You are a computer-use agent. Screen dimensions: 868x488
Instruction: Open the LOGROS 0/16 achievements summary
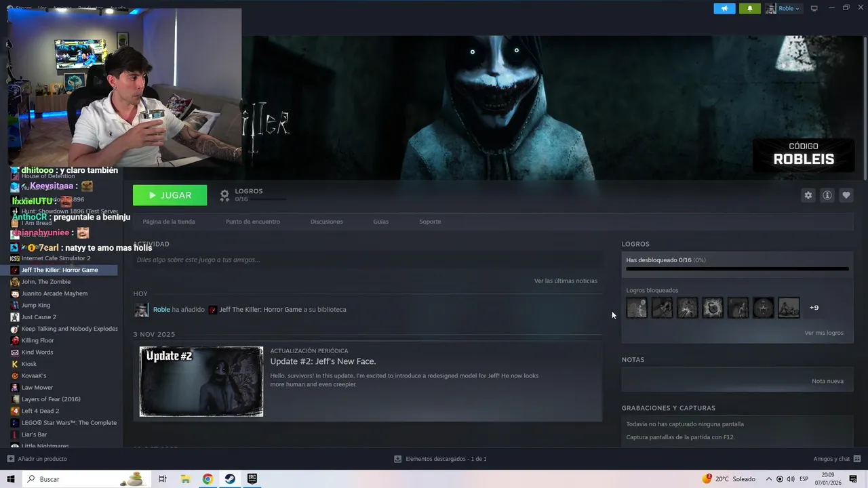tap(251, 195)
